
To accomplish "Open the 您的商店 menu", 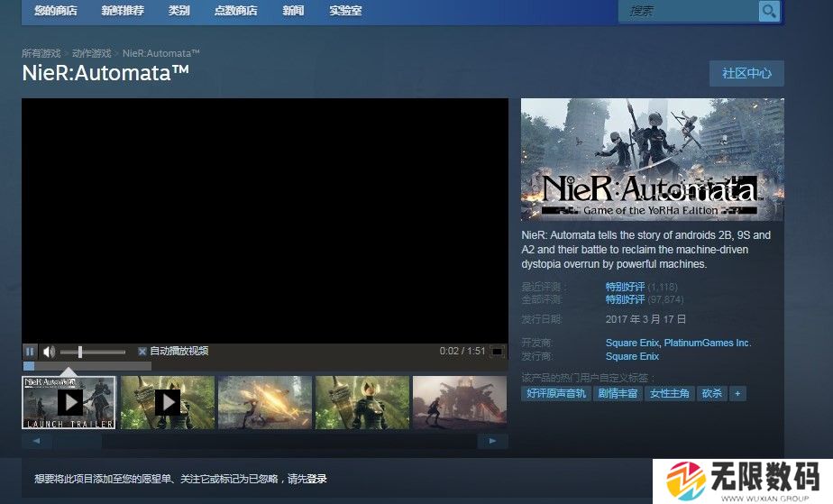I will pos(55,11).
